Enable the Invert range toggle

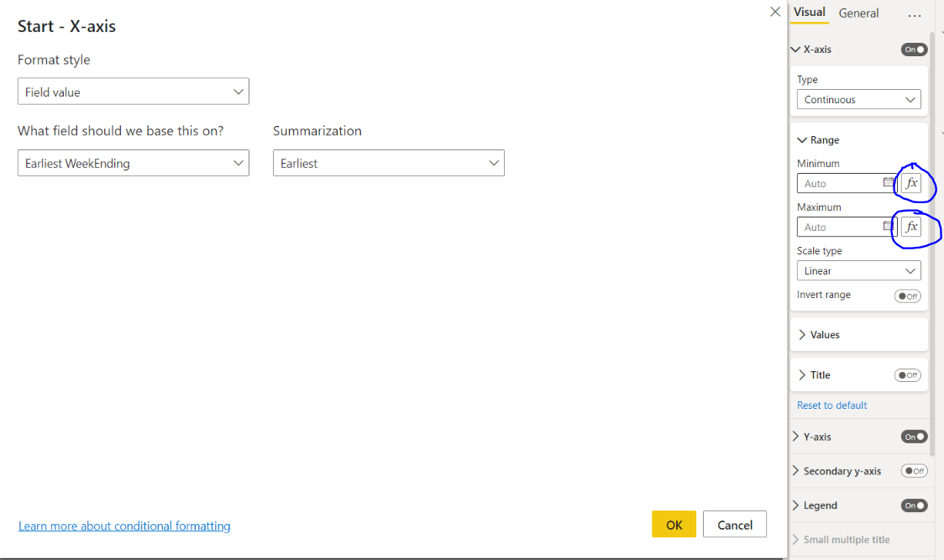coord(907,296)
